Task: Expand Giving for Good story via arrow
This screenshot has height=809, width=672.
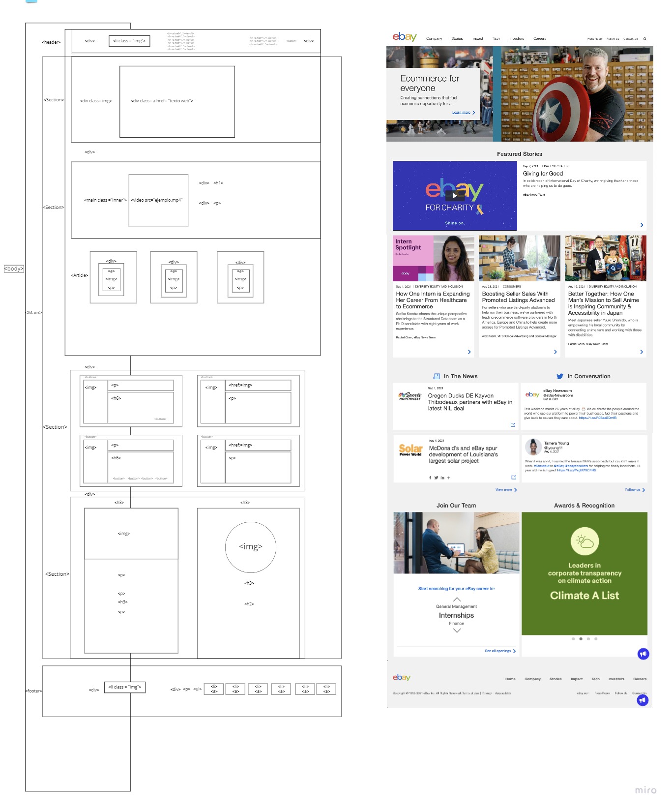Action: pos(642,225)
